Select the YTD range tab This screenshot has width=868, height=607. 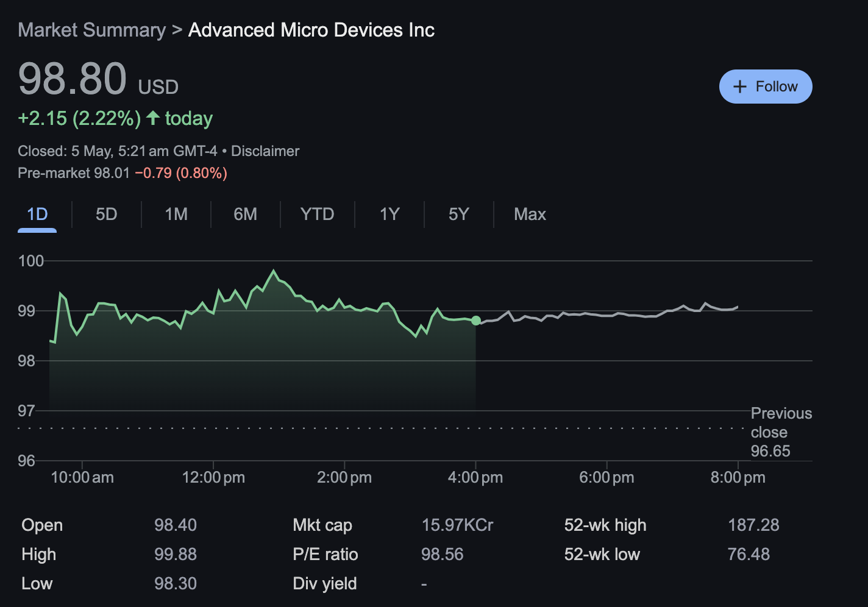point(317,215)
